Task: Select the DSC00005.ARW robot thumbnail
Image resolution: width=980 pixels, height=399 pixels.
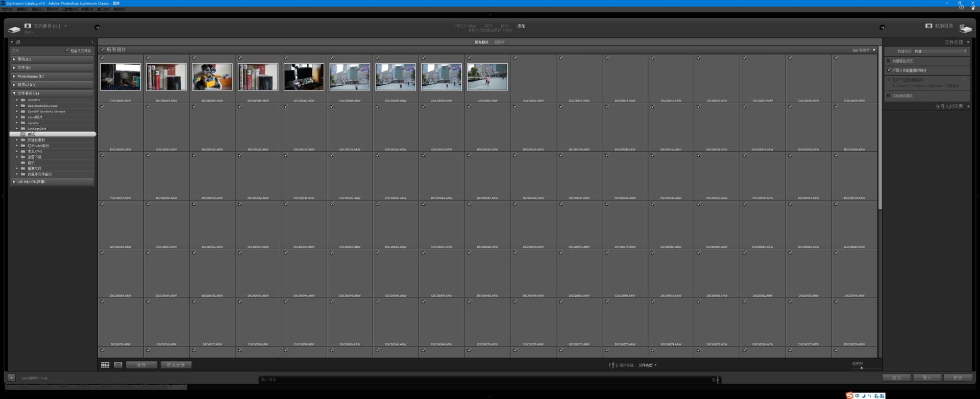Action: 212,77
